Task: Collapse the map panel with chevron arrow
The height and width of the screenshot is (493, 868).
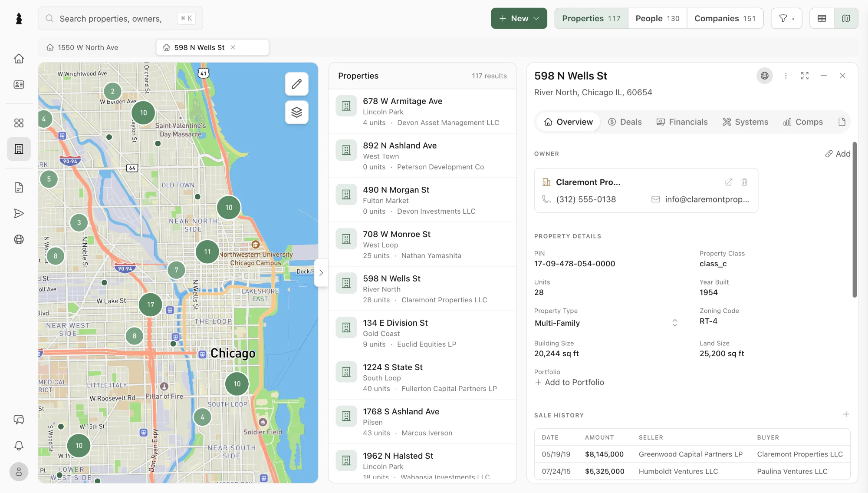Action: [x=321, y=273]
